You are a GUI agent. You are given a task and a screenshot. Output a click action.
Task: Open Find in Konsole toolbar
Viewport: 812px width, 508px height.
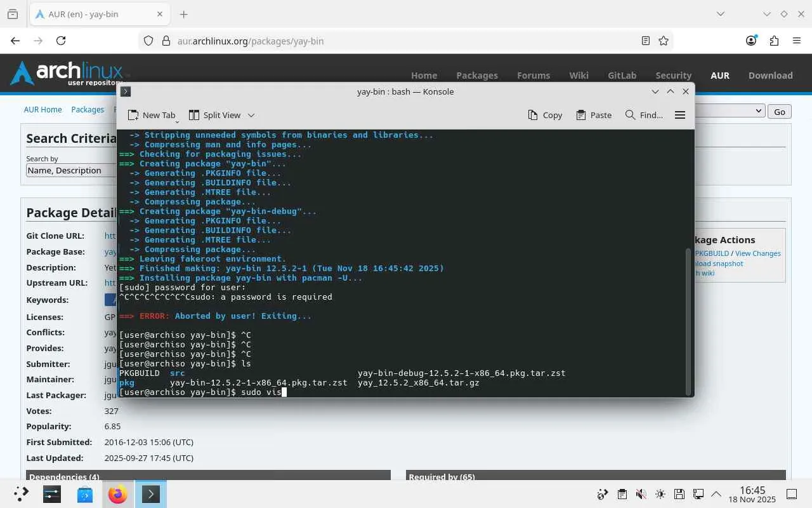[x=644, y=115]
